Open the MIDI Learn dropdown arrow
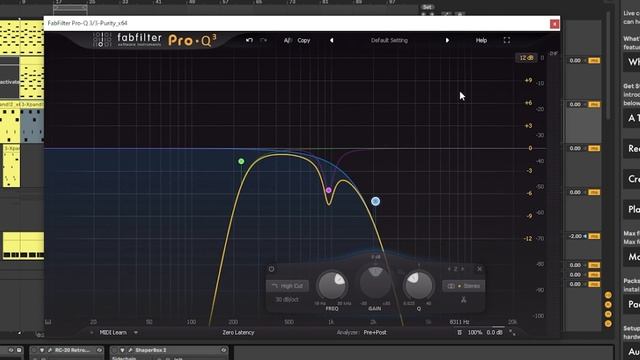The height and width of the screenshot is (360, 640). pyautogui.click(x=136, y=333)
